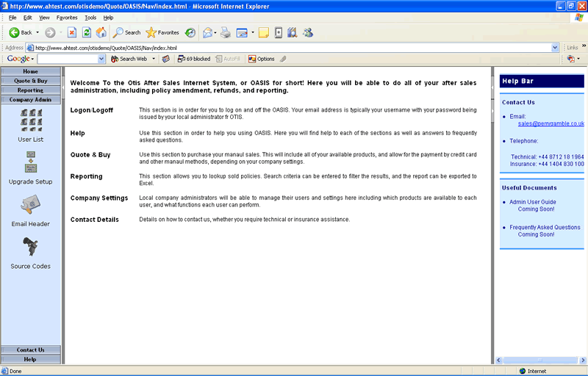Open the View menu

tap(44, 18)
